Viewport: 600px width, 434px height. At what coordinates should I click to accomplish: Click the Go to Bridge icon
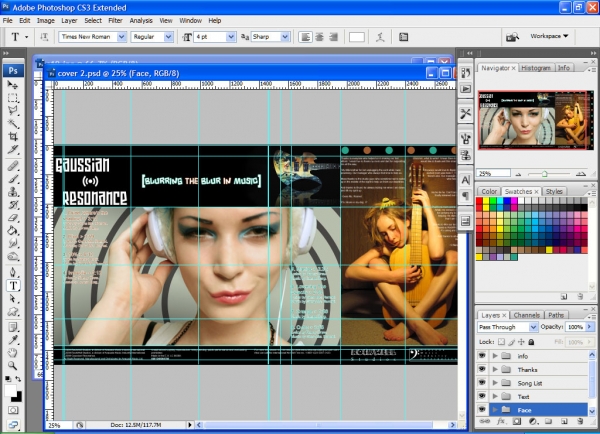pyautogui.click(x=512, y=37)
